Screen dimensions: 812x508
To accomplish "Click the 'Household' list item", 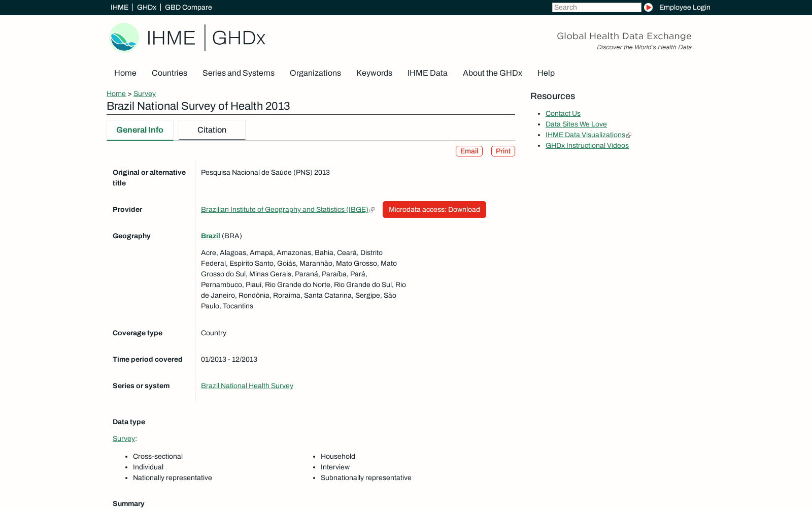I will [338, 456].
